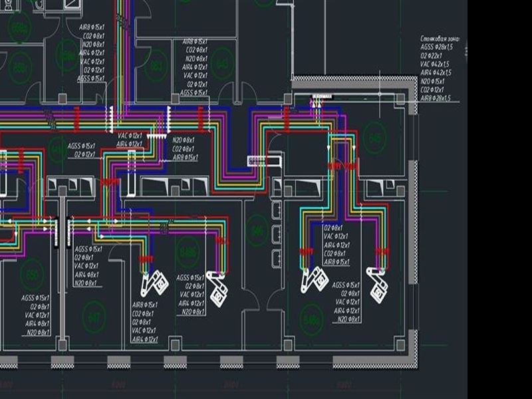Click the checkered hatched wall at the top right

352,82
